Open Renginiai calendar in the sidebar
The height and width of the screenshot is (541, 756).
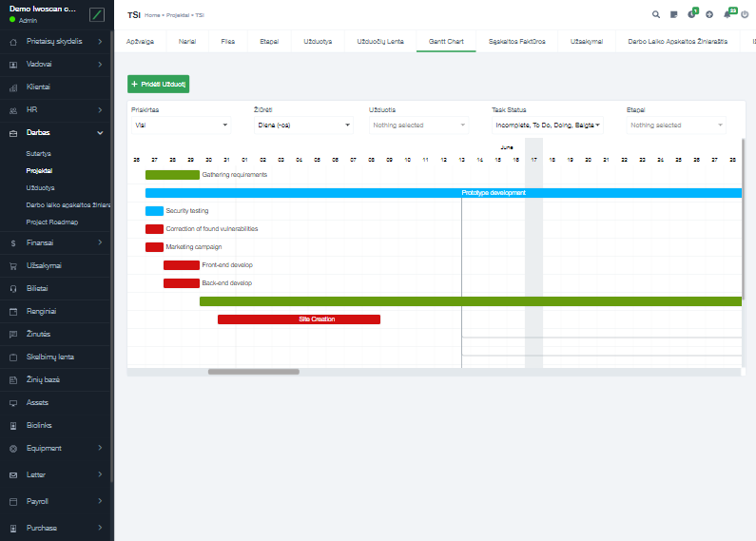41,311
